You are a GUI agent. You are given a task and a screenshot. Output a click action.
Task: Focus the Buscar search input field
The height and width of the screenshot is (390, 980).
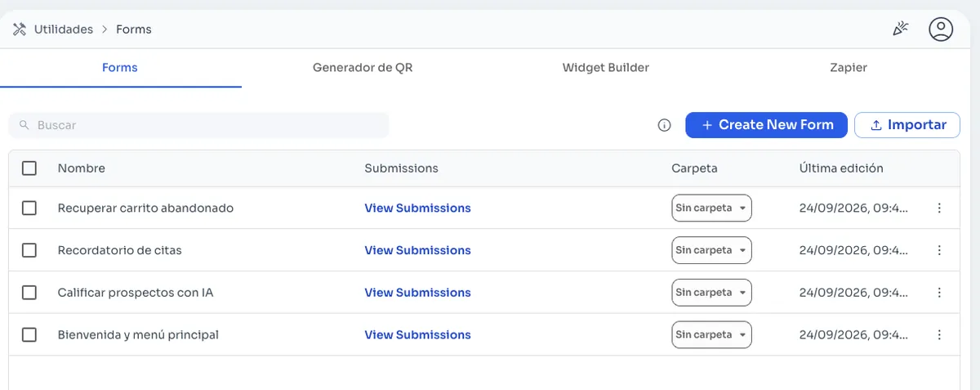tap(198, 125)
